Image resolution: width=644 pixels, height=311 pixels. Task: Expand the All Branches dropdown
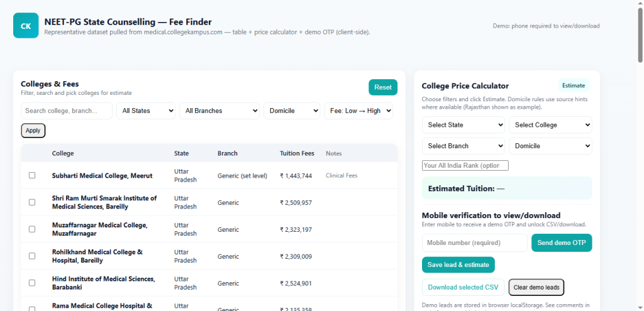pyautogui.click(x=219, y=111)
